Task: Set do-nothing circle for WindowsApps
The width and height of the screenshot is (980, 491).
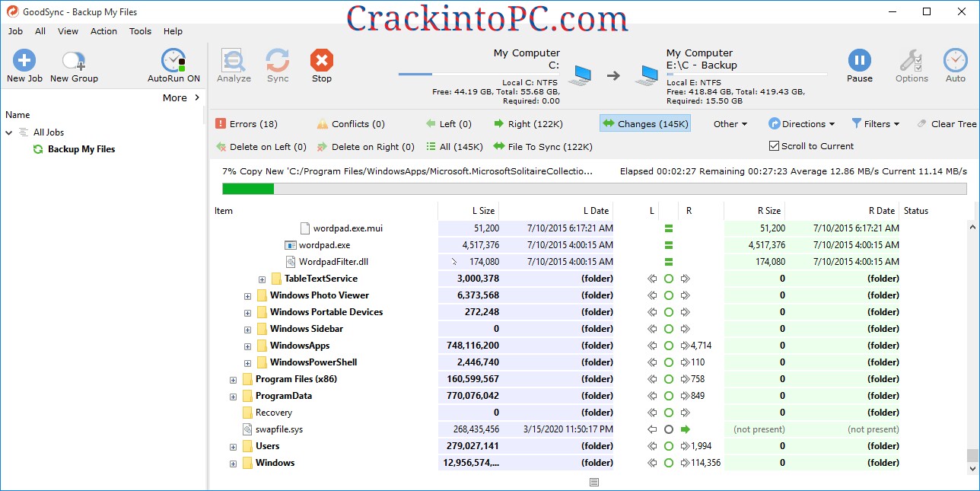Action: click(669, 346)
